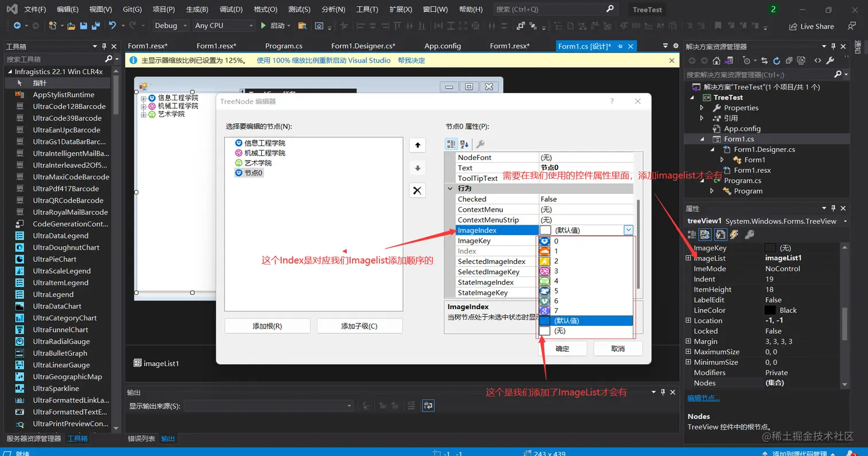Screen dimensions: 868x456
Task: Select 节点0 in the node list
Action: tap(249, 173)
